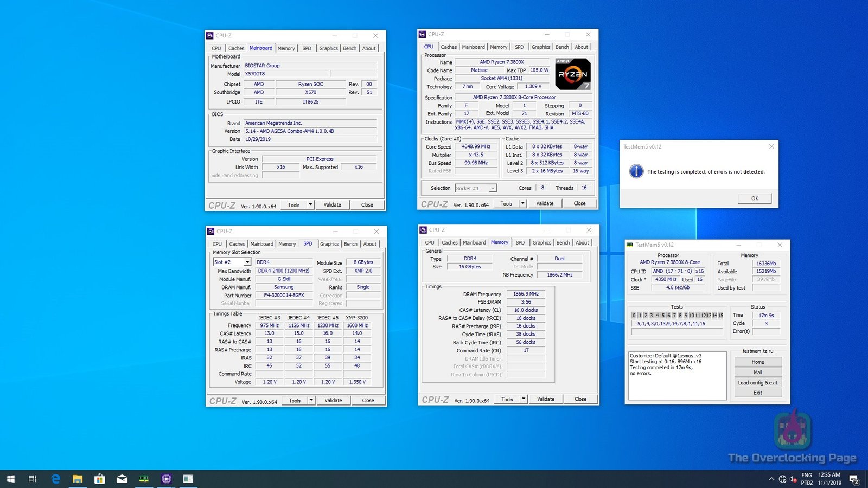Show hidden system tray icons
The width and height of the screenshot is (868, 488).
771,479
